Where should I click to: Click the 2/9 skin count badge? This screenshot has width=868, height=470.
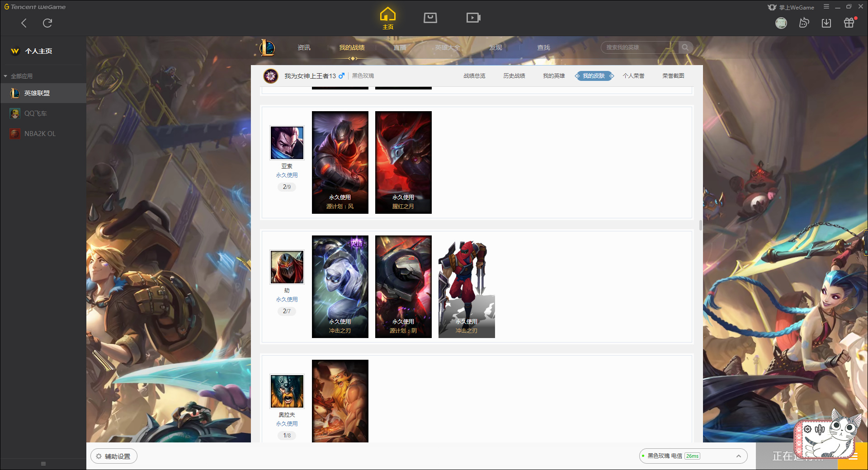(287, 187)
